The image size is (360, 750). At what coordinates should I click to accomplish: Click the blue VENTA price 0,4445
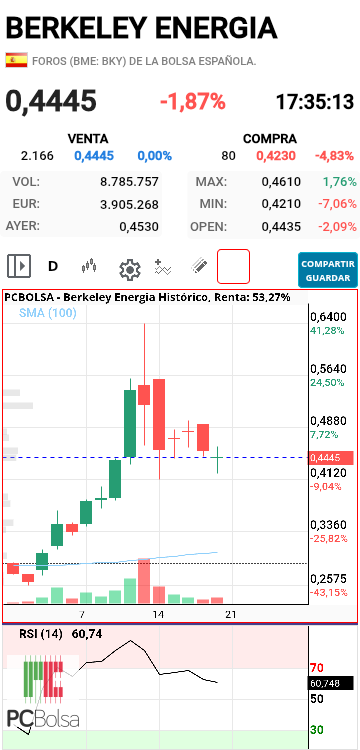94,156
